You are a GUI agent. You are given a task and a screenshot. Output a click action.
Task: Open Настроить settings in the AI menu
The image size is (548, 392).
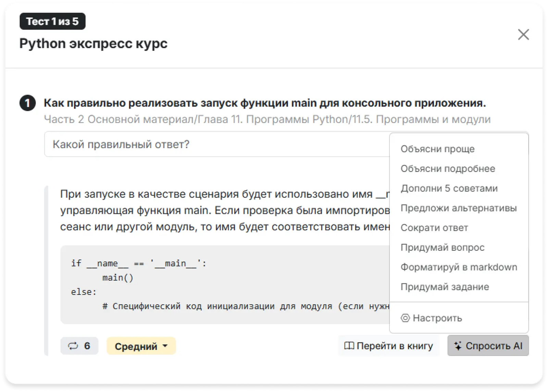tap(432, 318)
